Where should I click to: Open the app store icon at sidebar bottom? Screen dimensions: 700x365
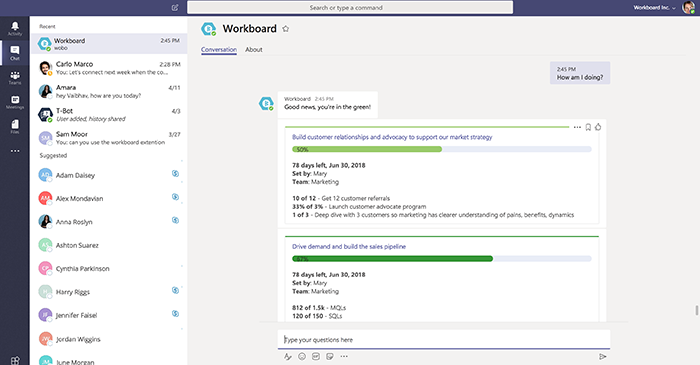pos(15,361)
